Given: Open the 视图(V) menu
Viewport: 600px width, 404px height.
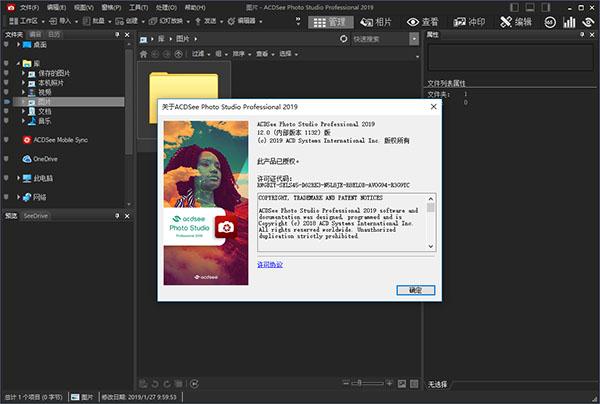Looking at the screenshot, I should point(84,7).
